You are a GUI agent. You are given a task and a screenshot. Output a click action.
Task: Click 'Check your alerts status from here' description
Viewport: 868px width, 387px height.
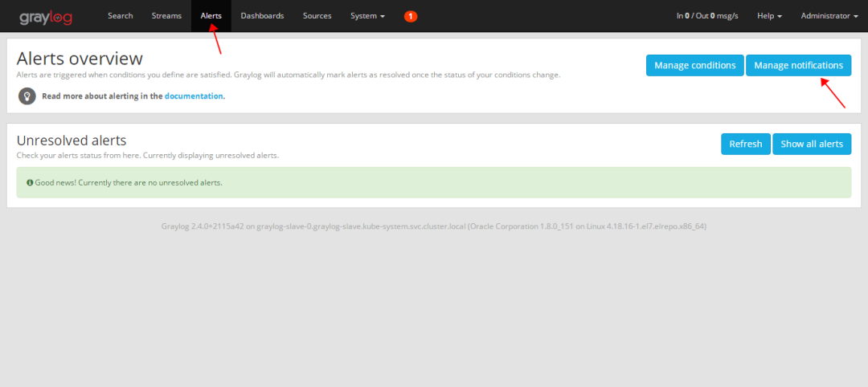148,155
